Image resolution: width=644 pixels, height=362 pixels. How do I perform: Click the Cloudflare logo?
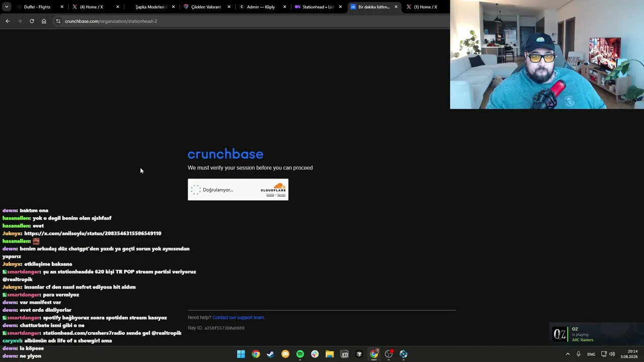coord(273,188)
